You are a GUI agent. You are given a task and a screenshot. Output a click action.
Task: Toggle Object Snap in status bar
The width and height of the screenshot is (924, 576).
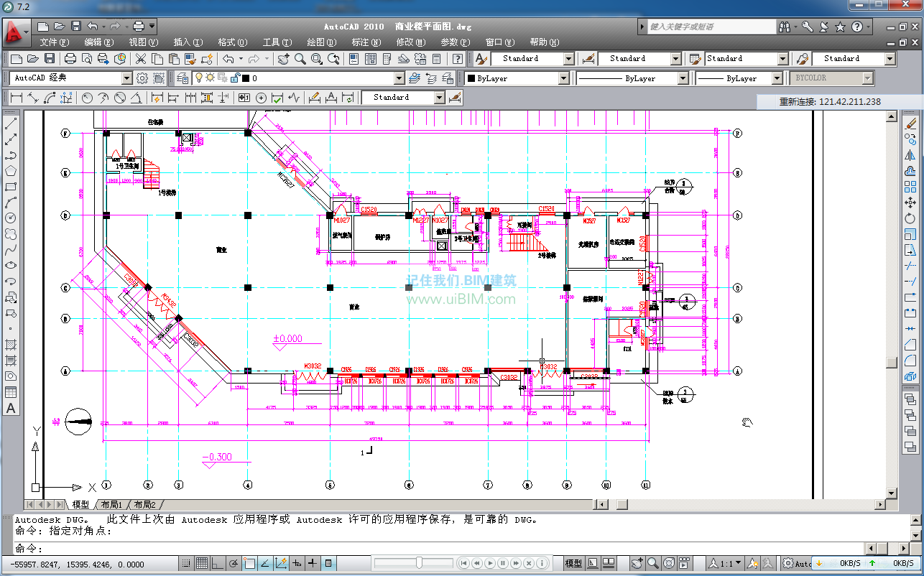point(249,564)
